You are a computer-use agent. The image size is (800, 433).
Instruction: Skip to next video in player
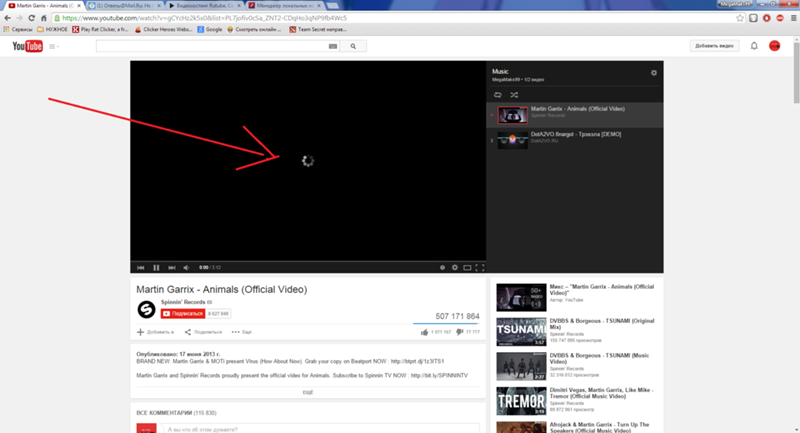(172, 267)
